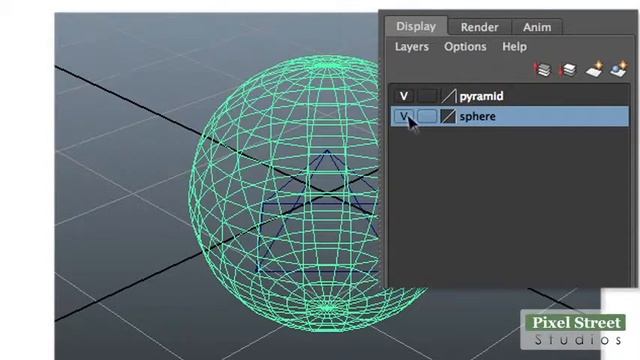Open color swatch of sphere layer
The image size is (640, 360).
tap(448, 116)
